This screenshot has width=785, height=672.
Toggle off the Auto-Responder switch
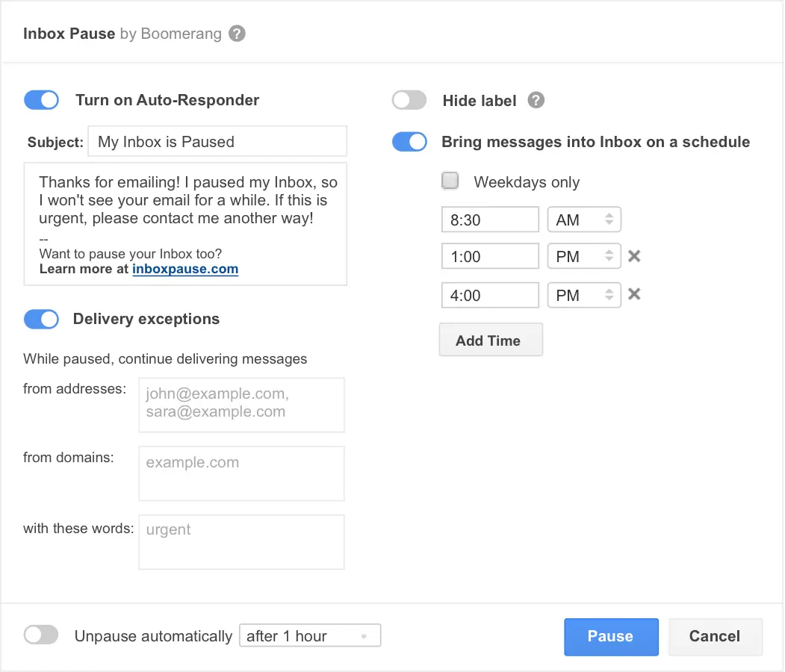[42, 100]
